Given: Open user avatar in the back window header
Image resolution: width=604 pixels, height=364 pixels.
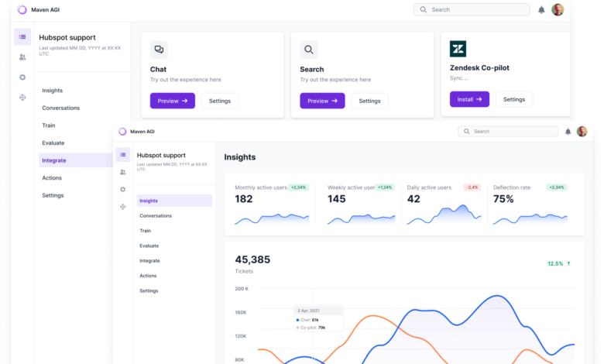Looking at the screenshot, I should (558, 9).
